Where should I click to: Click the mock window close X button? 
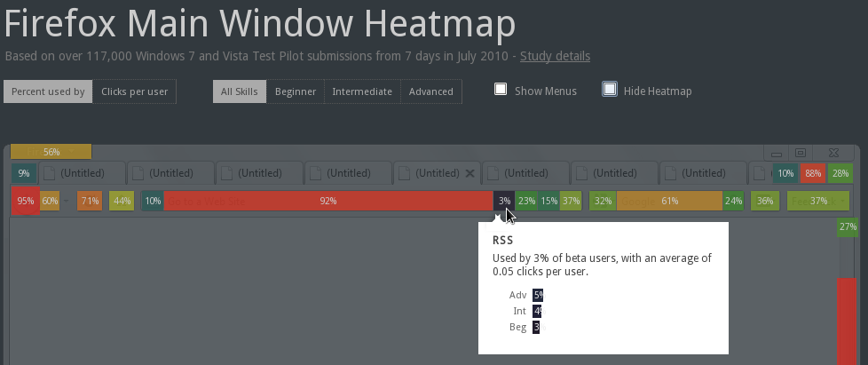pyautogui.click(x=833, y=153)
